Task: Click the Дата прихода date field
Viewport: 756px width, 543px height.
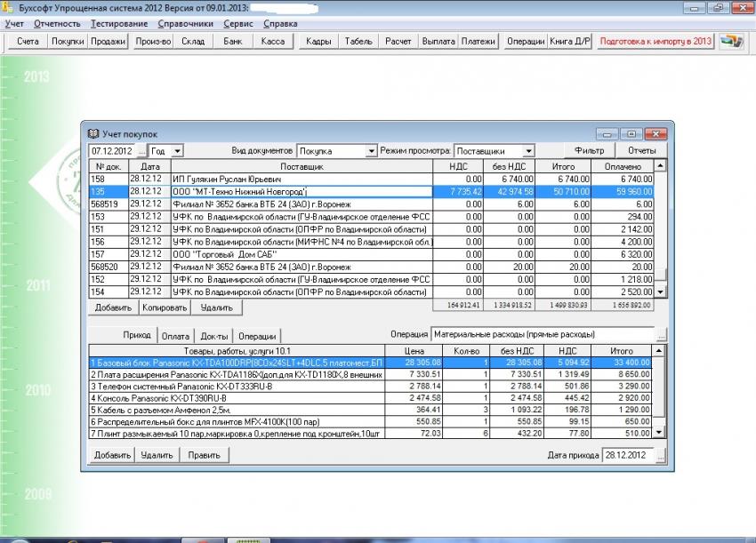Action: [629, 454]
